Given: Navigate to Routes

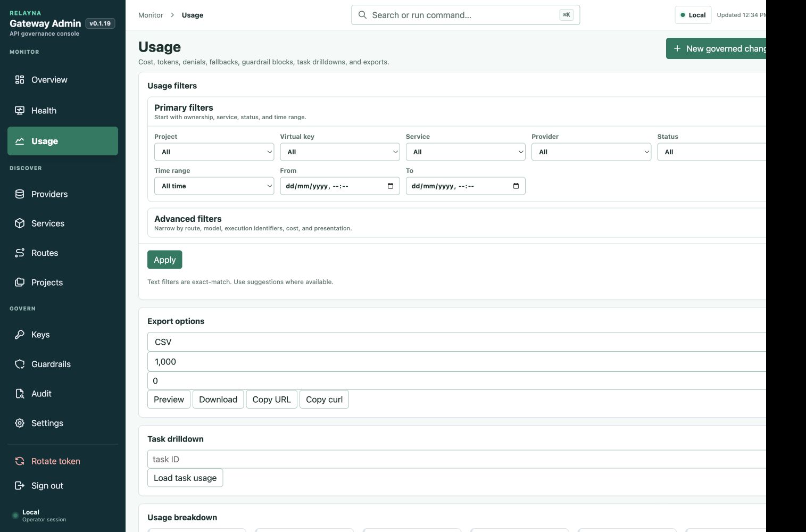Looking at the screenshot, I should point(63,253).
